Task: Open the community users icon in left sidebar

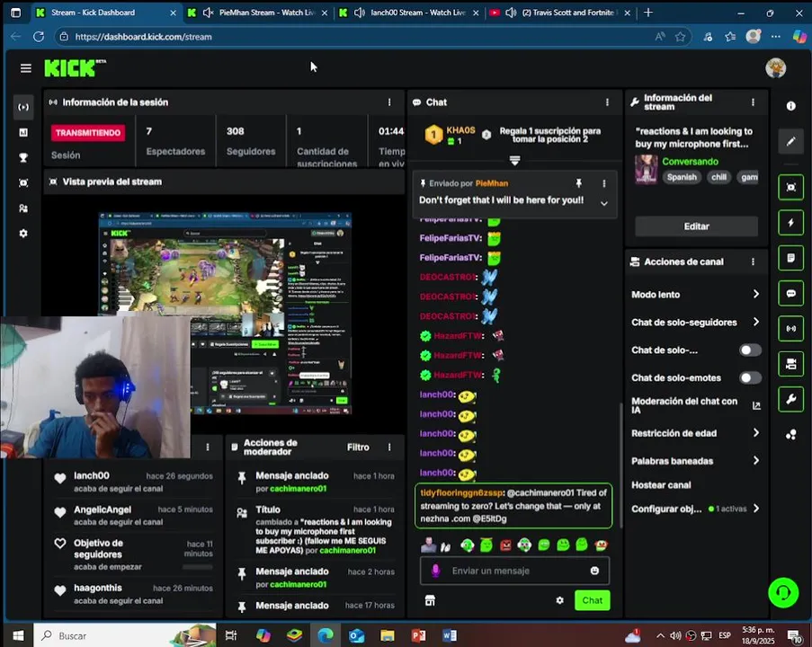Action: pos(23,208)
